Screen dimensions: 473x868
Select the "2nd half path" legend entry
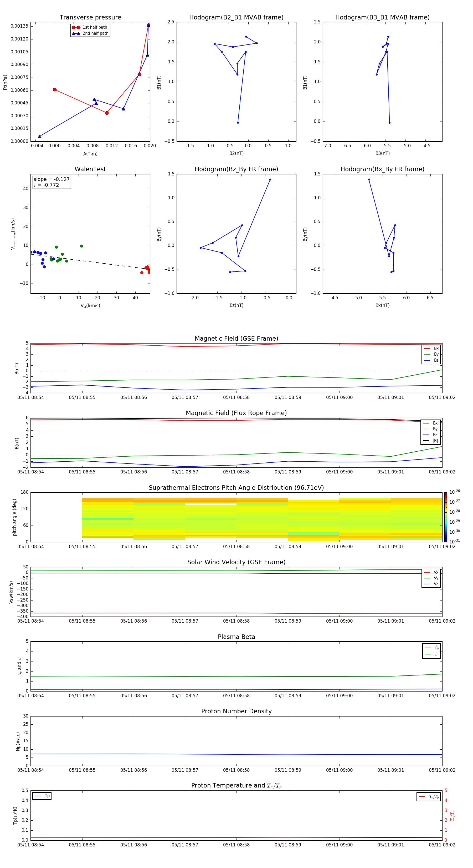pos(90,33)
